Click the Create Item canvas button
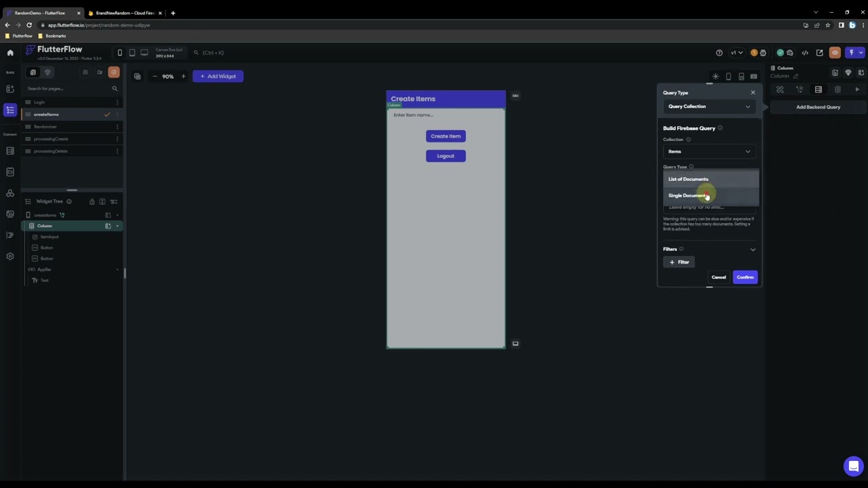868x488 pixels. (446, 136)
